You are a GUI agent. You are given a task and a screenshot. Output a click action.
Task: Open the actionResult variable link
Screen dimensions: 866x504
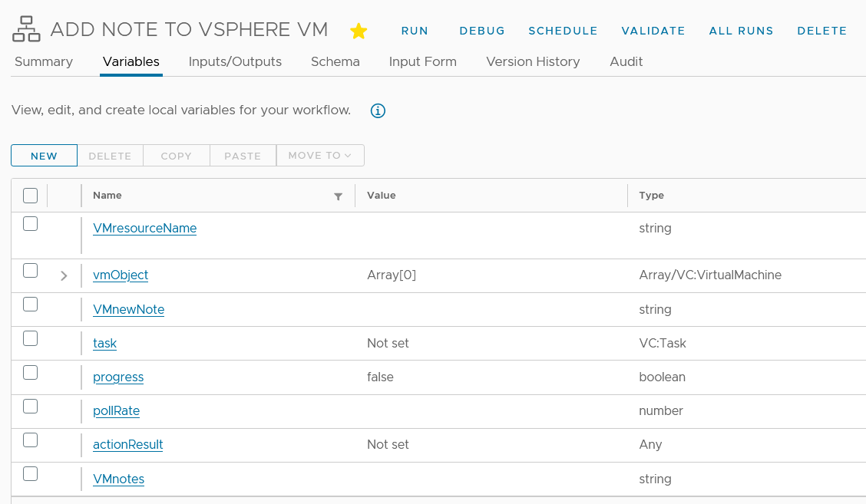coord(127,444)
